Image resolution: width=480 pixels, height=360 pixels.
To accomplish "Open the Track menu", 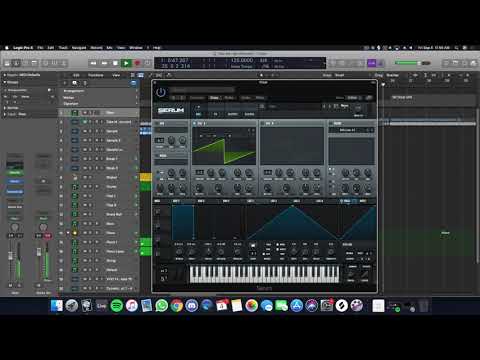I will 63,48.
